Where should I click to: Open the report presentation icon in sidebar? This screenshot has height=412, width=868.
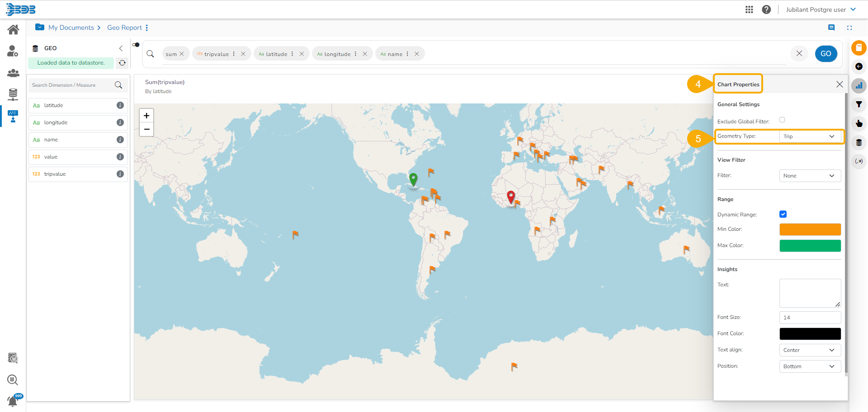click(13, 116)
